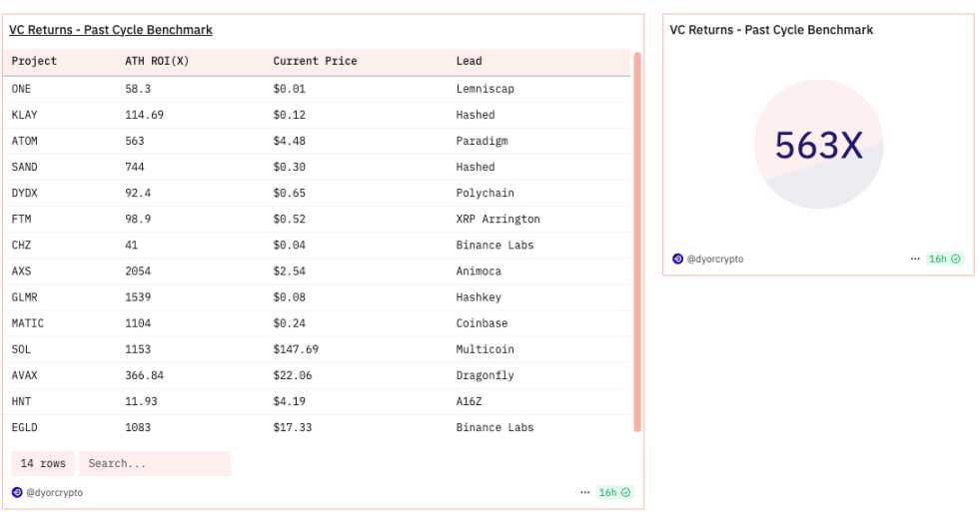Click the table's vertical scrollbar
This screenshot has width=980, height=522.
point(637,240)
